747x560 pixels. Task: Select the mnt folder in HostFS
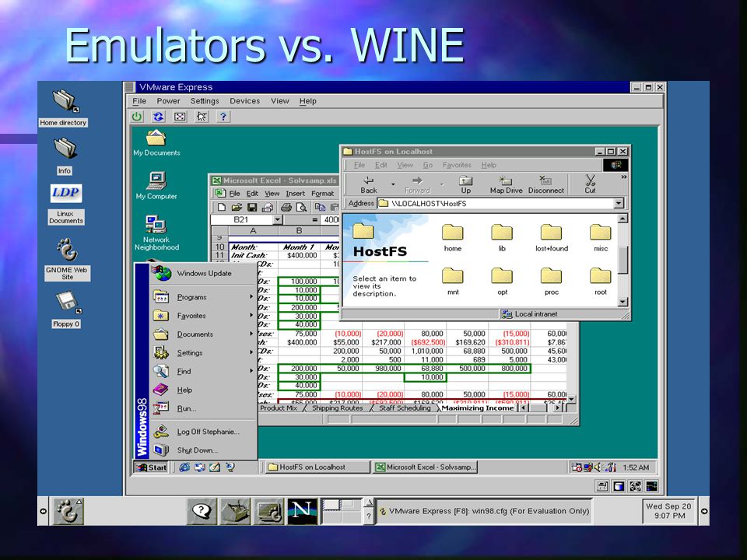click(x=453, y=282)
